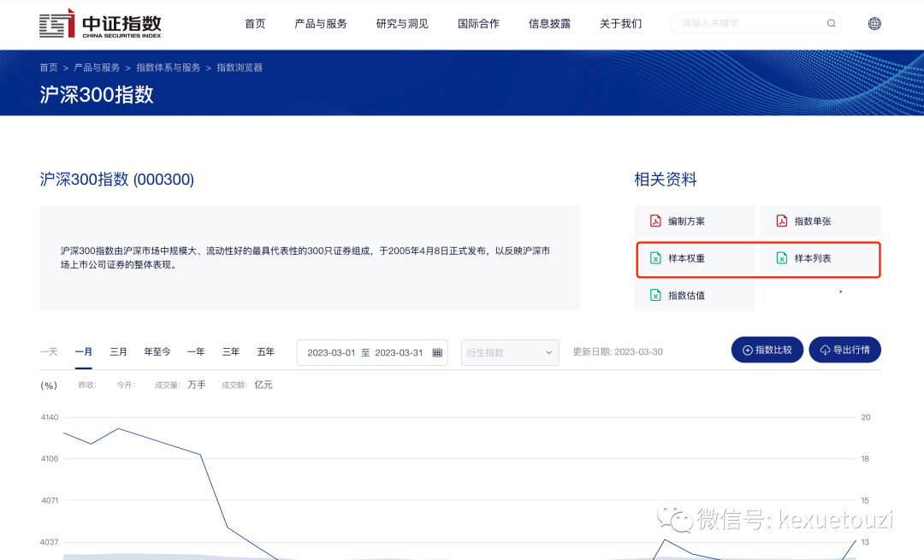Viewport: 924px width, 560px height.
Task: Click start date 2023-03-01 field
Action: [x=331, y=353]
